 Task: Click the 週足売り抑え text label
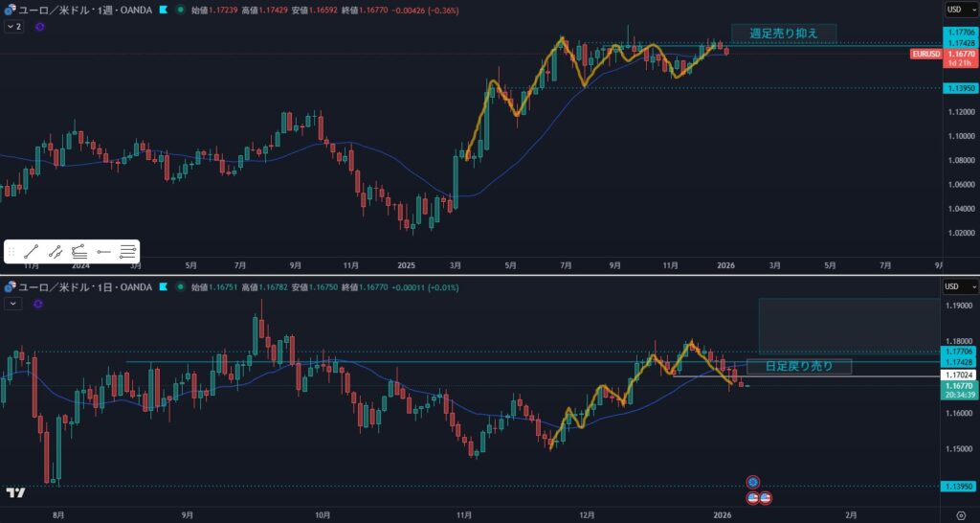784,34
